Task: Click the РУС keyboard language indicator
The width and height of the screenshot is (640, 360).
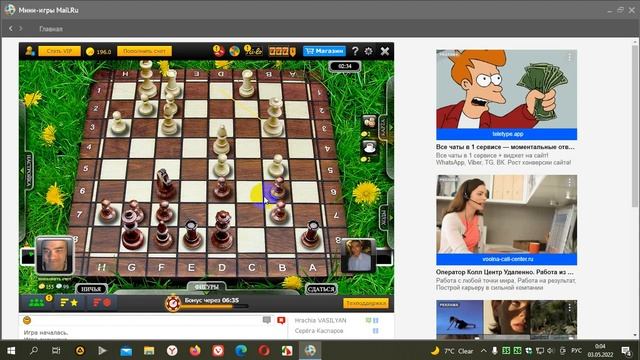Action: click(x=576, y=351)
